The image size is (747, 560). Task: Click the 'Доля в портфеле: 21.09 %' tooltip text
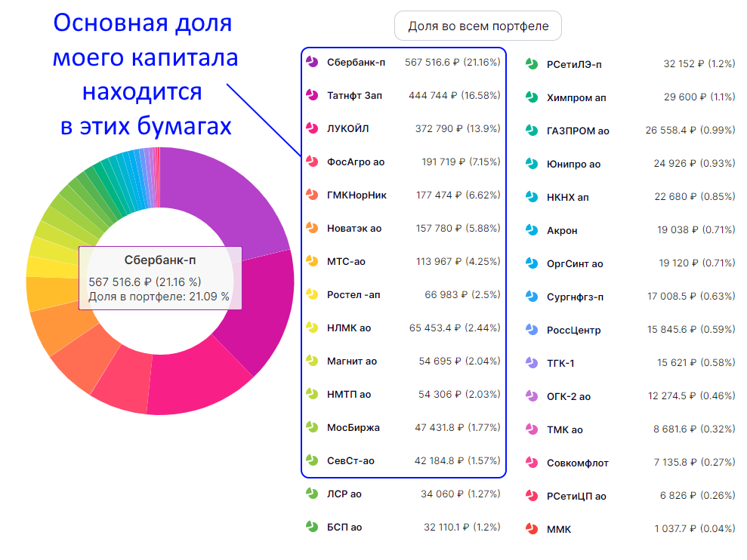[x=159, y=296]
